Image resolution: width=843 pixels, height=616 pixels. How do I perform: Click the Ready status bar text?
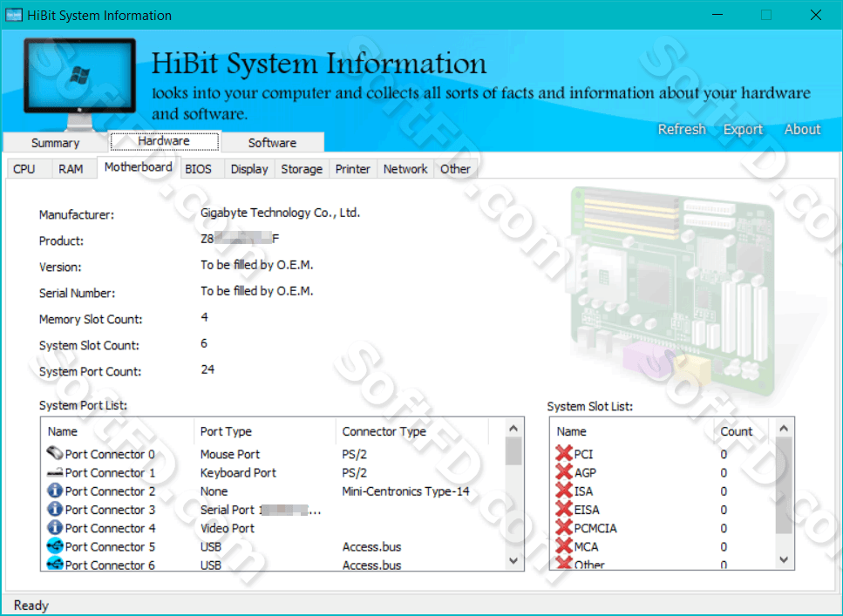(x=31, y=606)
